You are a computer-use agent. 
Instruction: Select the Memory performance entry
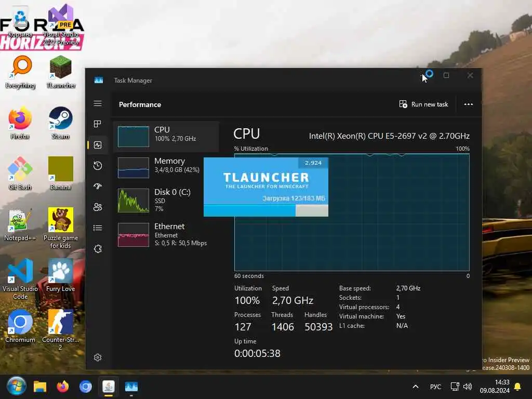[x=166, y=168]
